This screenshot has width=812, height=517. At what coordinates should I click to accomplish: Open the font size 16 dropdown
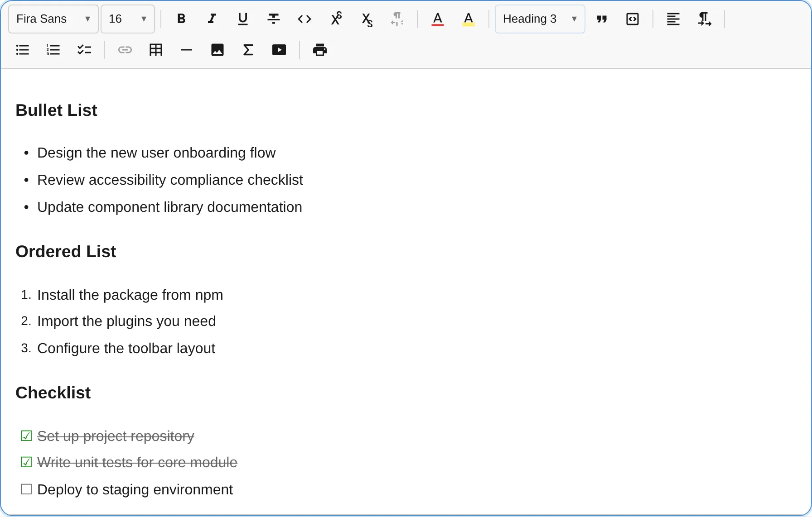[x=128, y=19]
